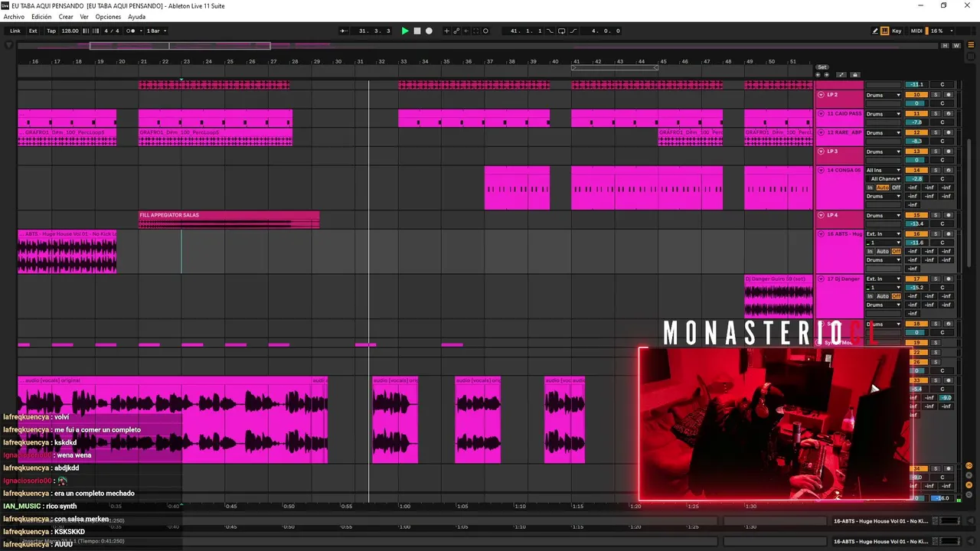
Task: Solo the 16 ABTS track
Action: pyautogui.click(x=935, y=234)
